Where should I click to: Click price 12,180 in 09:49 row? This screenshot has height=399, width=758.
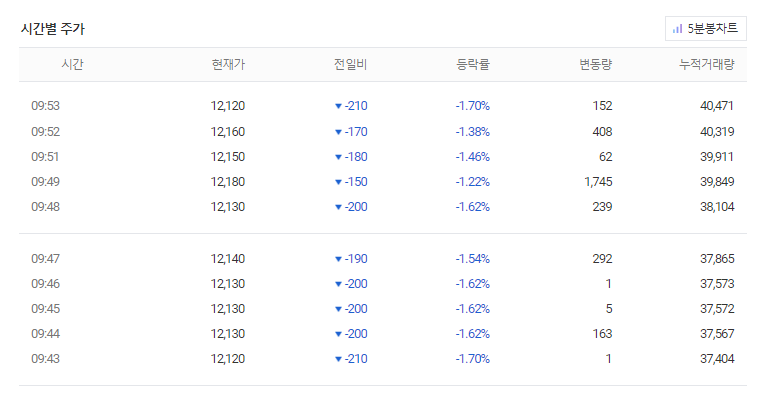(x=228, y=182)
